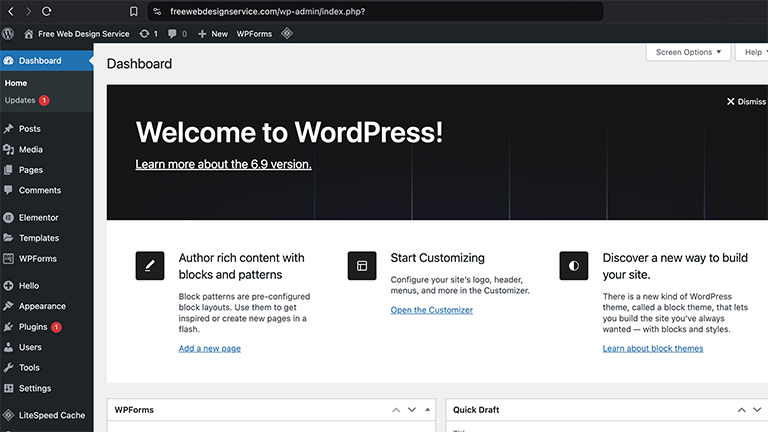768x432 pixels.
Task: Visit site via Free Web Design Service
Action: point(77,33)
